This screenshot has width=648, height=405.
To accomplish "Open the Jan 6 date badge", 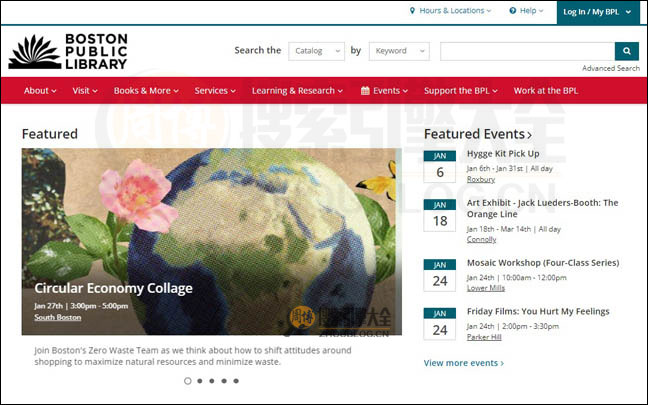I will click(x=440, y=167).
